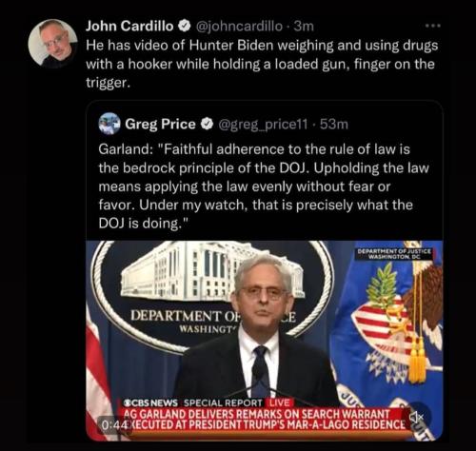This screenshot has width=476, height=451.
Task: Open the 53m quoted tweet timestamp
Action: [334, 124]
